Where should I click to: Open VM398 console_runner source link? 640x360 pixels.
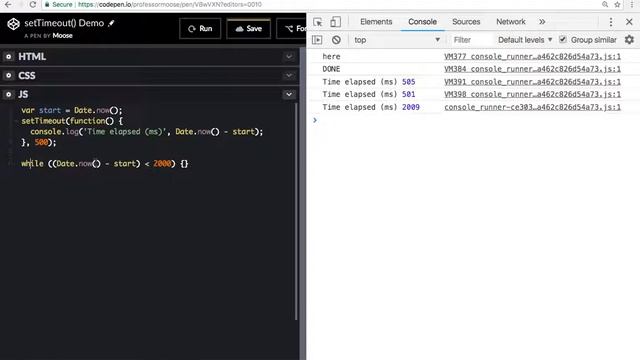pos(532,94)
